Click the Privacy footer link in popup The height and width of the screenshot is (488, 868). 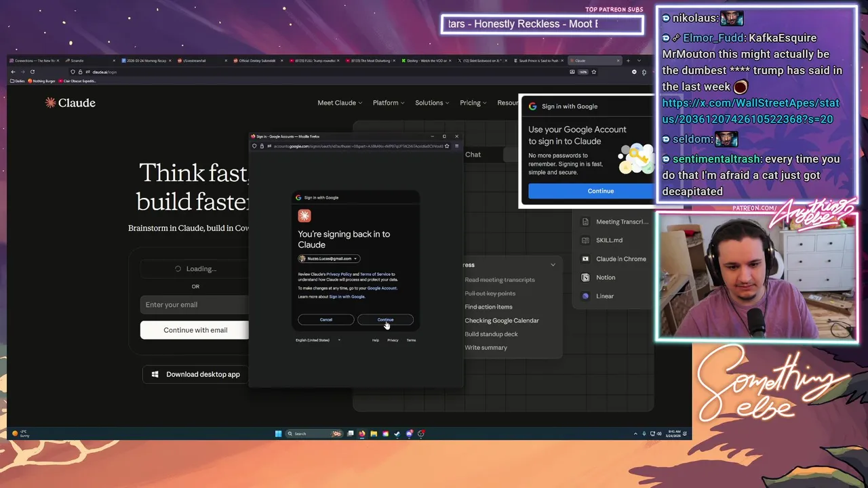point(393,340)
